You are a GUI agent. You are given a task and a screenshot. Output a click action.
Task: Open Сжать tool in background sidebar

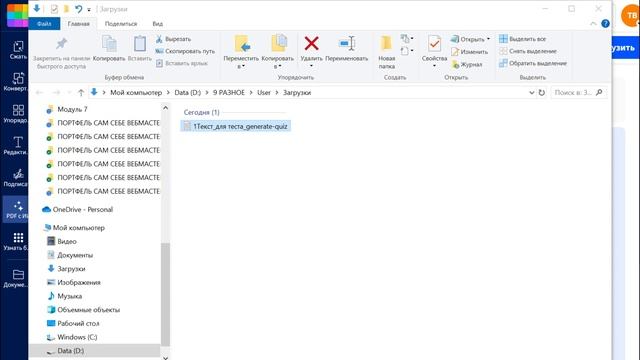pos(18,50)
